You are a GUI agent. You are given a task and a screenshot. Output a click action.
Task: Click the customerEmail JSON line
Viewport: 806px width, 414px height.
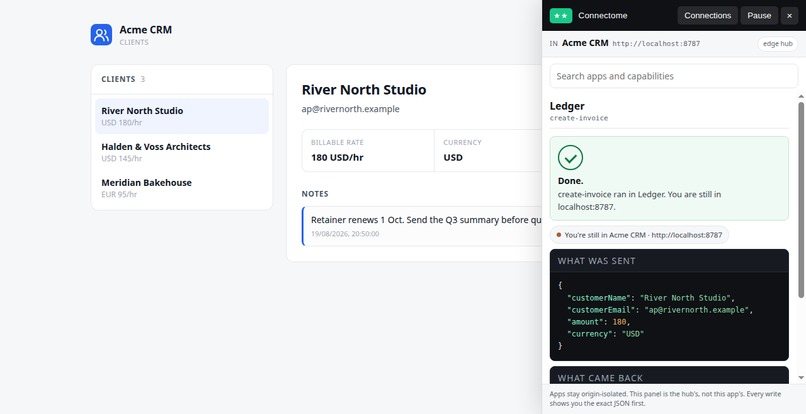pyautogui.click(x=660, y=310)
